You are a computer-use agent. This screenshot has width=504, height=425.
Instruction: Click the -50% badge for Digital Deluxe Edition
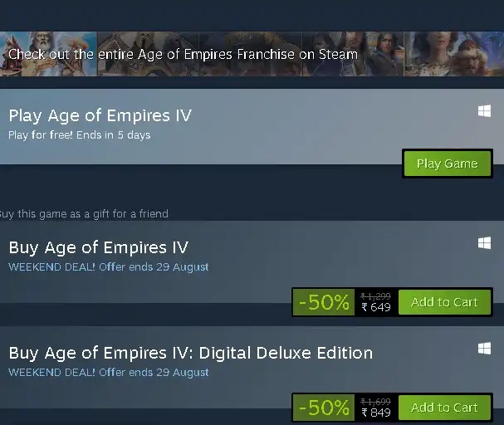click(324, 408)
